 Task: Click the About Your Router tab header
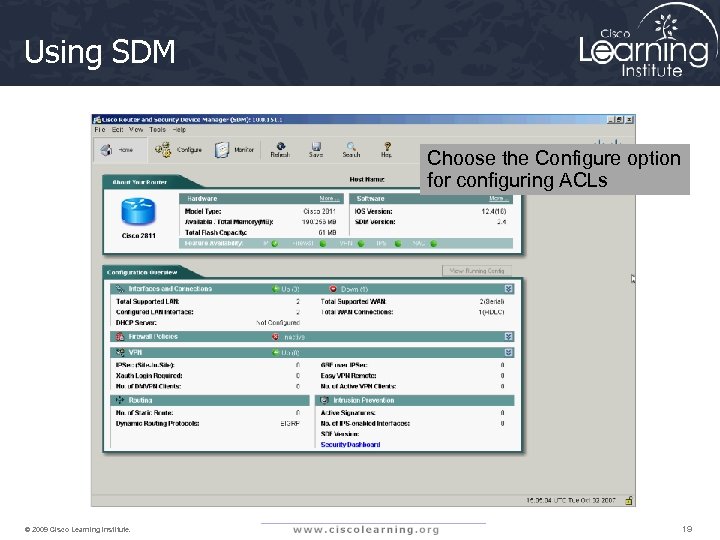(x=140, y=182)
